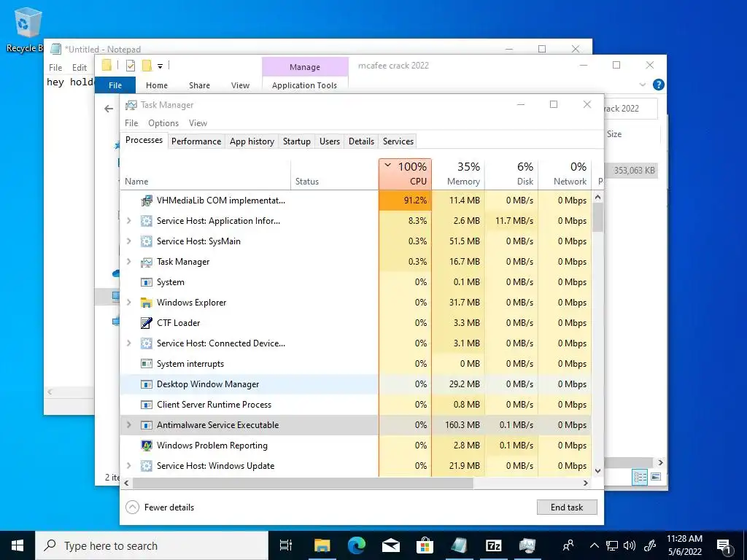Open the Services tab
The height and width of the screenshot is (560, 747).
pos(398,141)
